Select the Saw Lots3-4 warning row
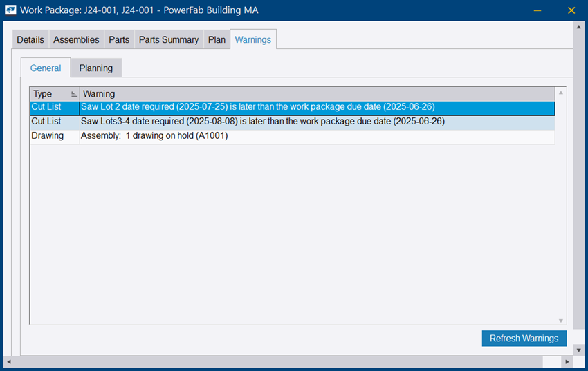 292,122
